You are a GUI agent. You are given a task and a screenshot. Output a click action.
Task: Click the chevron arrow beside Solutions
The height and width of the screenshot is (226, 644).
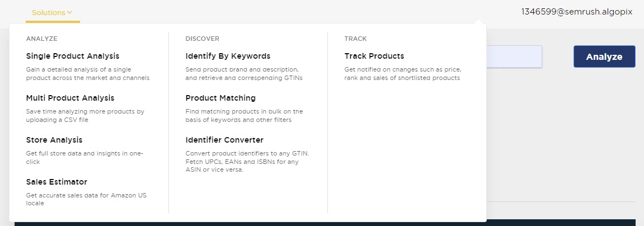coord(69,12)
